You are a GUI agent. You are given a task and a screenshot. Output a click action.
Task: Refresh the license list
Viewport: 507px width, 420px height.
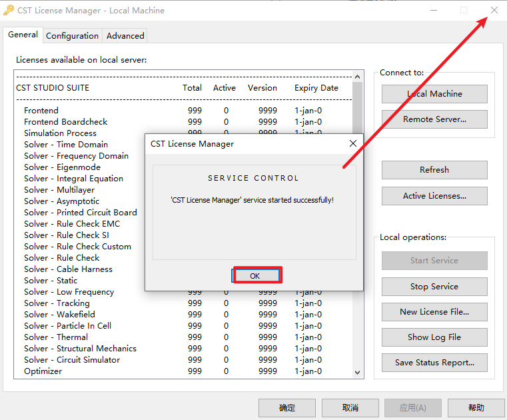coord(434,170)
